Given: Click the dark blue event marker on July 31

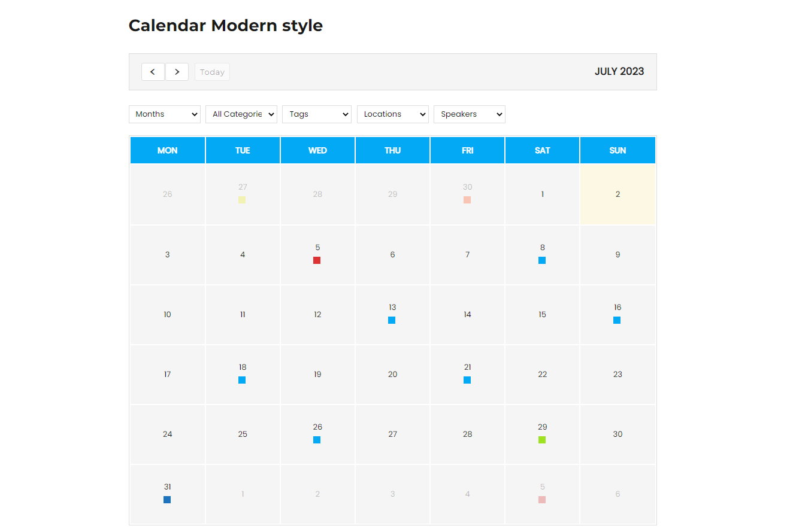Looking at the screenshot, I should click(x=167, y=500).
